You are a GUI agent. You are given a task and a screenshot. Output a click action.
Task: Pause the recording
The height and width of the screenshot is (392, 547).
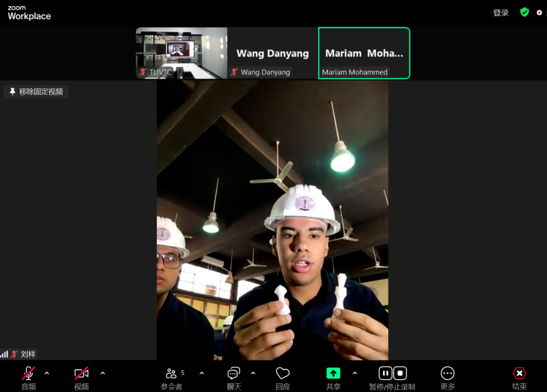click(x=385, y=373)
